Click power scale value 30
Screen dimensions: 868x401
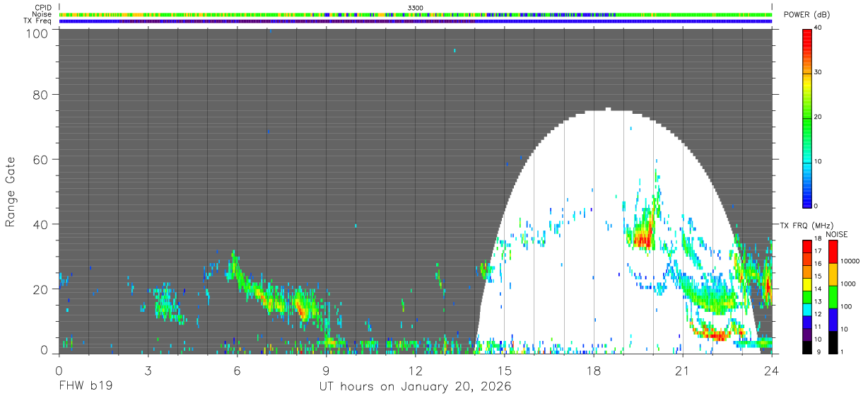tap(819, 73)
